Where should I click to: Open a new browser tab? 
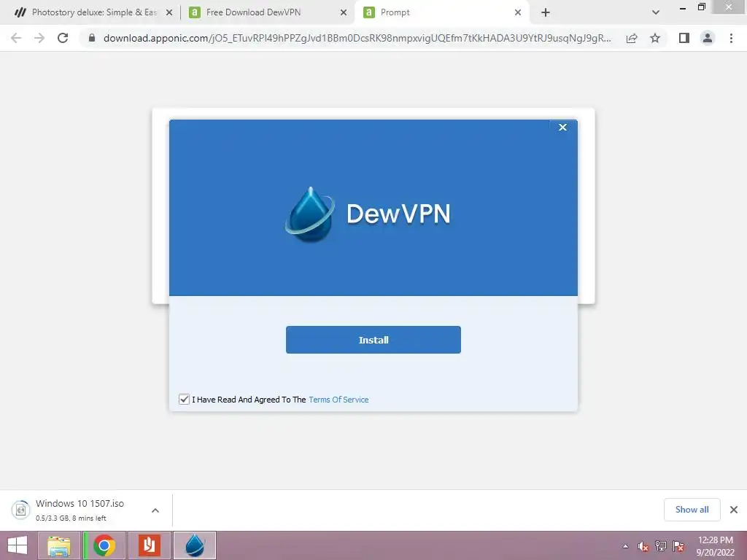546,13
